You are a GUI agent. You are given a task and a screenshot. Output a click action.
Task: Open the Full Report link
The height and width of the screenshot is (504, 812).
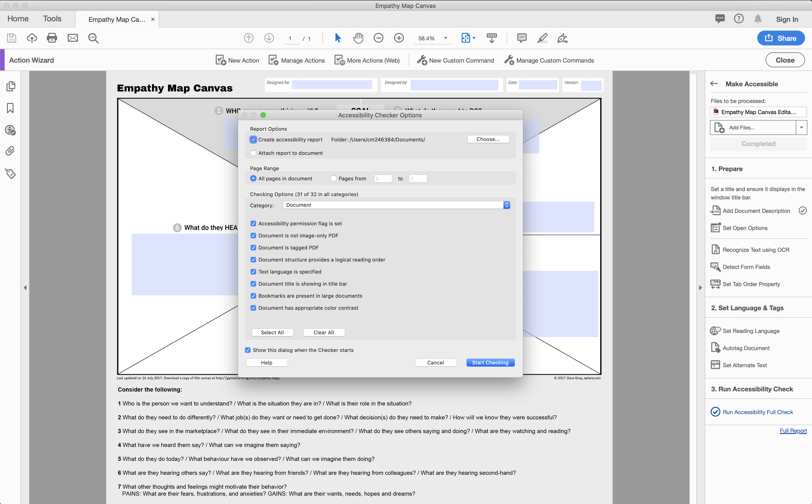793,431
